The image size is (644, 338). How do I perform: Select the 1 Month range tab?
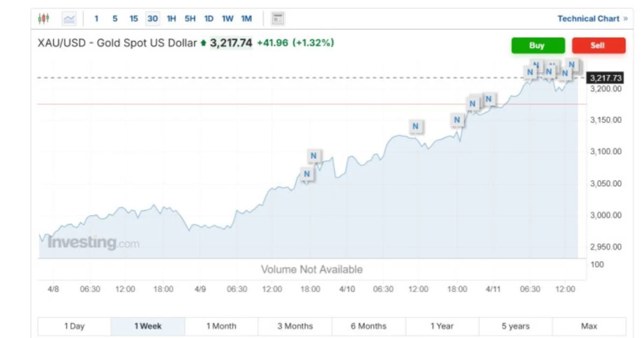[221, 326]
